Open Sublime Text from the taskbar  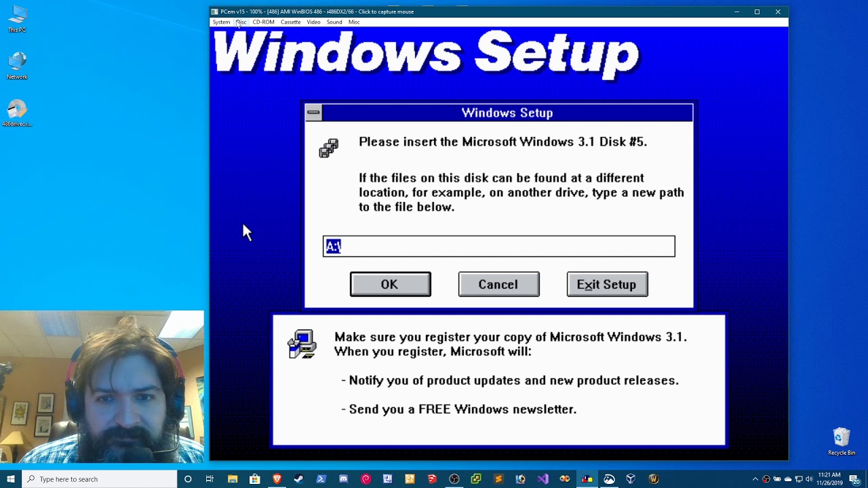pyautogui.click(x=498, y=479)
